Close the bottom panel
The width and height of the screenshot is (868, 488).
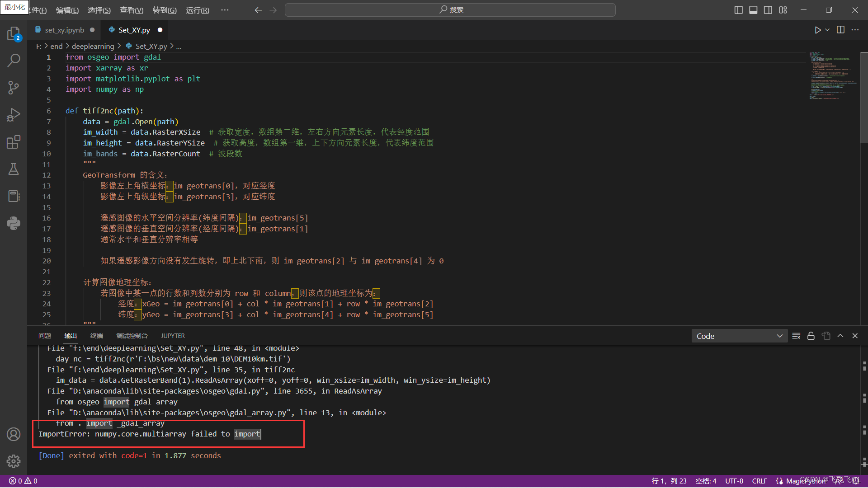click(x=855, y=336)
